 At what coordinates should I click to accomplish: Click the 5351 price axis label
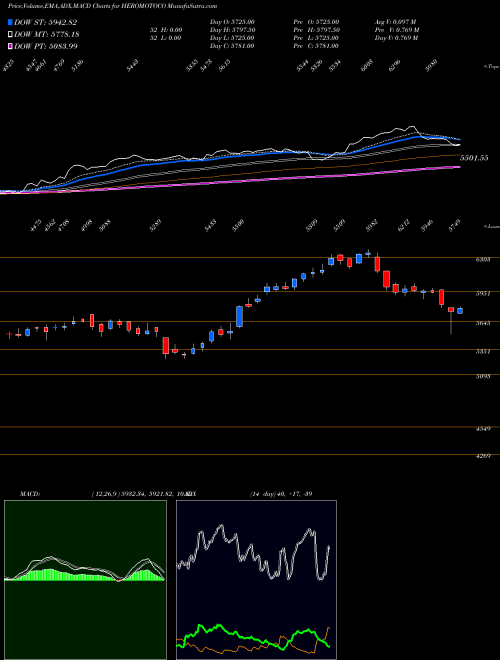point(483,351)
